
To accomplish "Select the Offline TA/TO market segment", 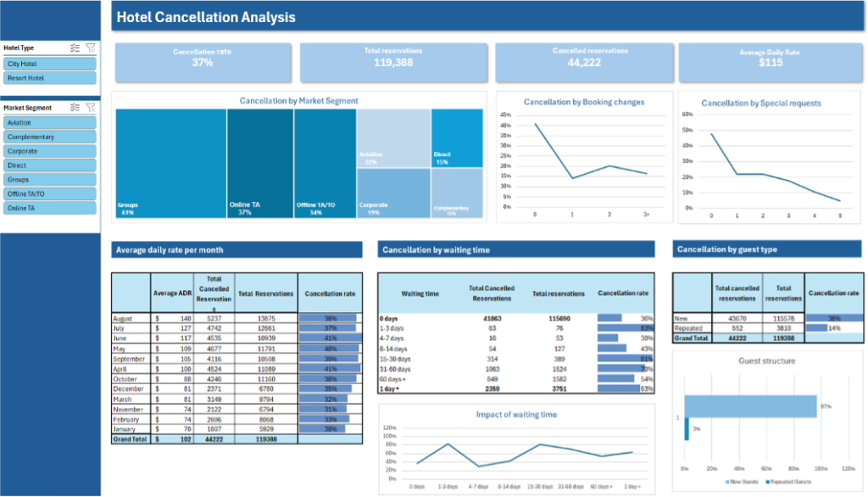I will (x=48, y=193).
